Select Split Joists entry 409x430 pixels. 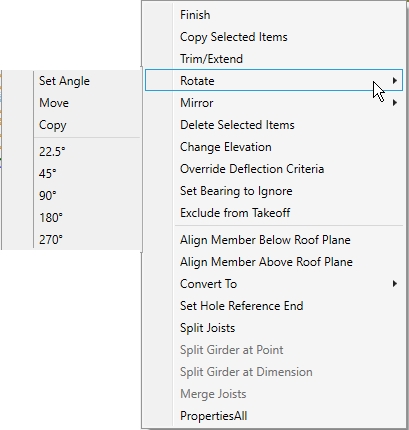click(207, 328)
